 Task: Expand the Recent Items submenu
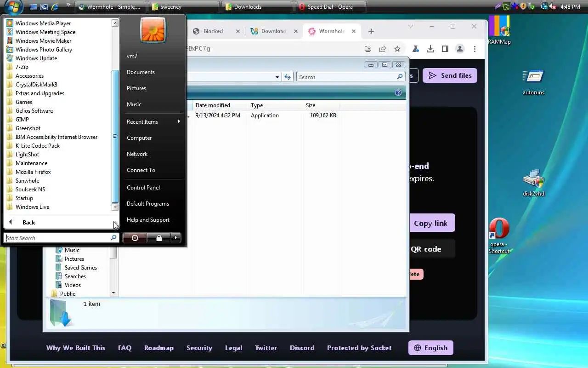[x=153, y=121]
